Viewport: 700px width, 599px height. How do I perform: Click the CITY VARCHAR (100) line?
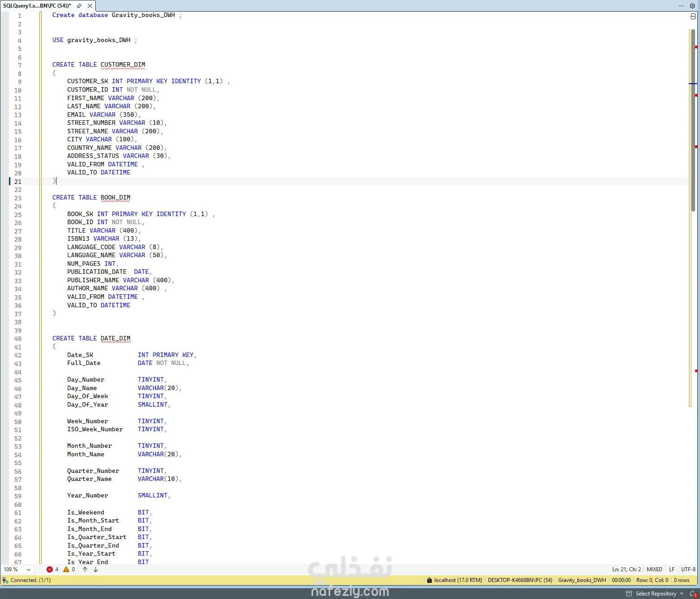(102, 140)
